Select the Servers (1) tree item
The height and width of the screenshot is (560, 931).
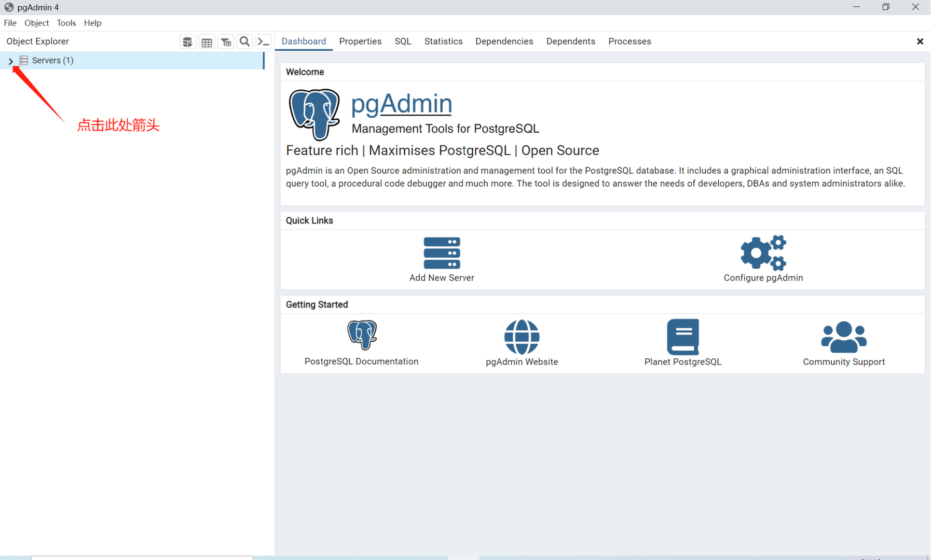pos(132,61)
